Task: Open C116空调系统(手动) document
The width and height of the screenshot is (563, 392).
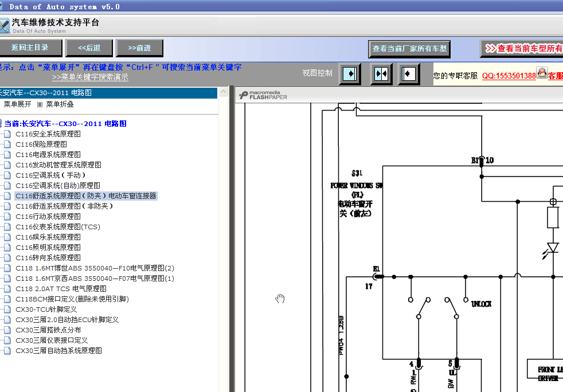Action: pyautogui.click(x=50, y=175)
